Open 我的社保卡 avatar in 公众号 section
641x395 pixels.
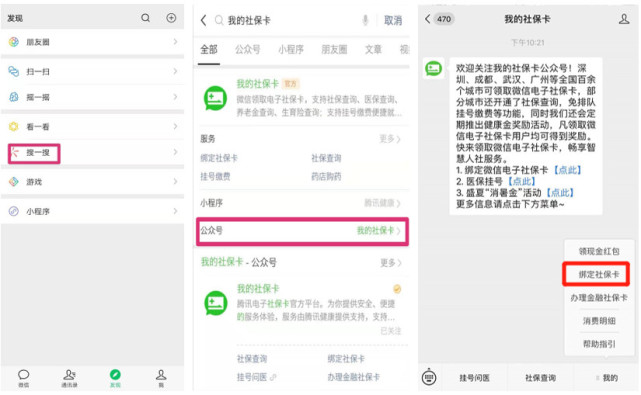pos(216,303)
